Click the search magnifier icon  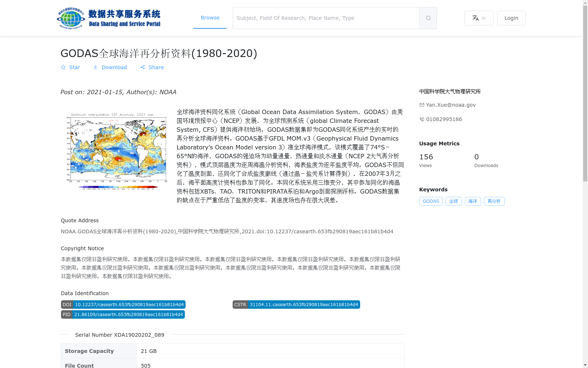point(428,18)
